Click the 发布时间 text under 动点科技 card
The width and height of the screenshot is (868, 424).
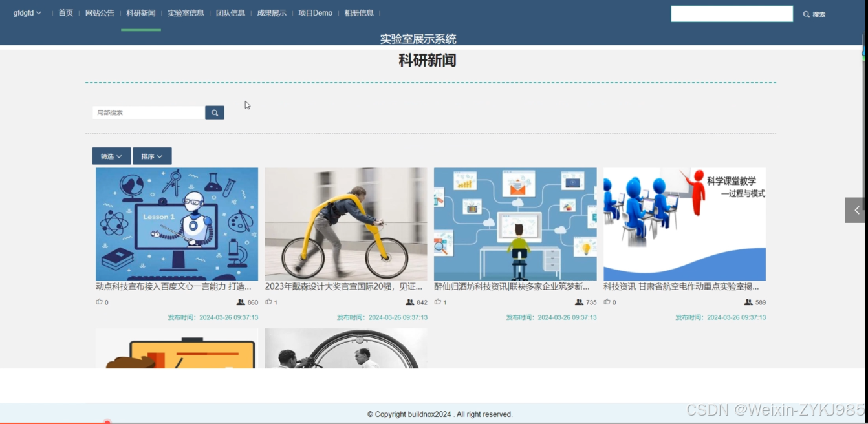(x=213, y=317)
